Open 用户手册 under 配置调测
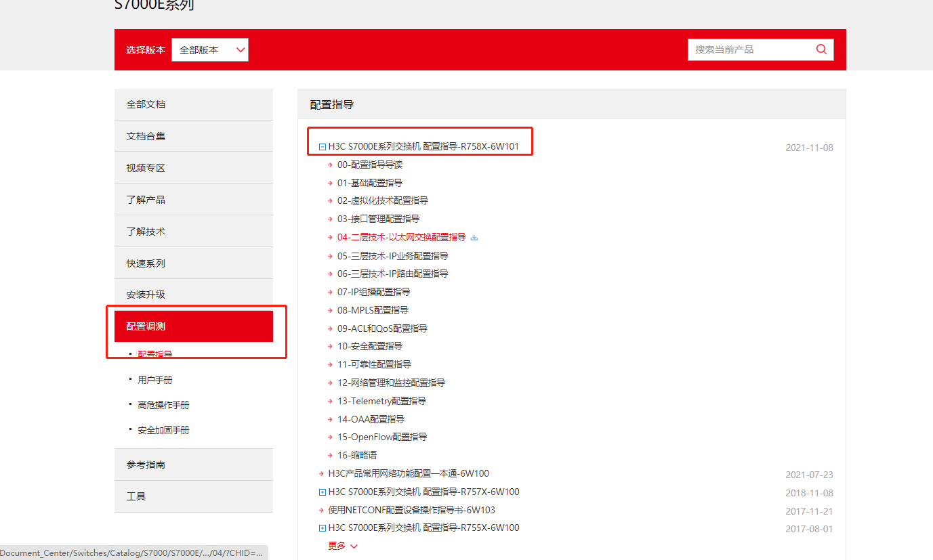 (x=155, y=380)
